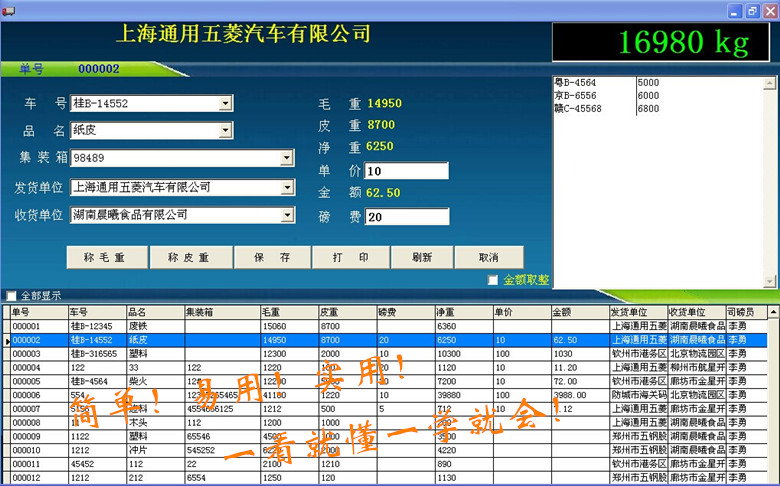
Task: Expand the 品名 dropdown list
Action: [x=225, y=130]
